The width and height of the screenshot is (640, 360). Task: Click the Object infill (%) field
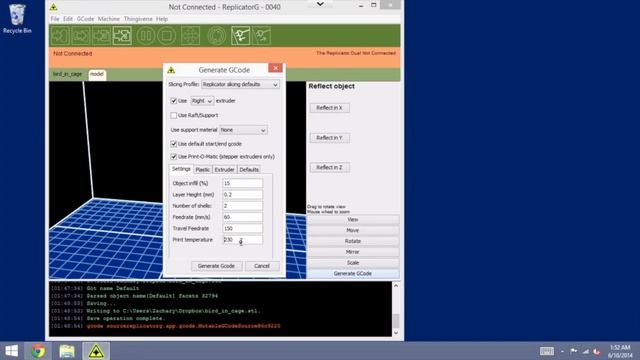243,183
